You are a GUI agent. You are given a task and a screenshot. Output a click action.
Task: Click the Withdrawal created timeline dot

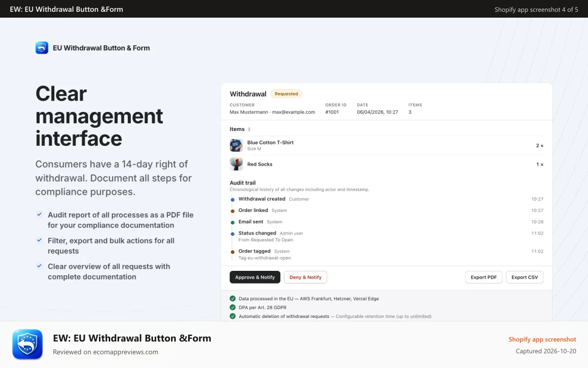coord(232,199)
